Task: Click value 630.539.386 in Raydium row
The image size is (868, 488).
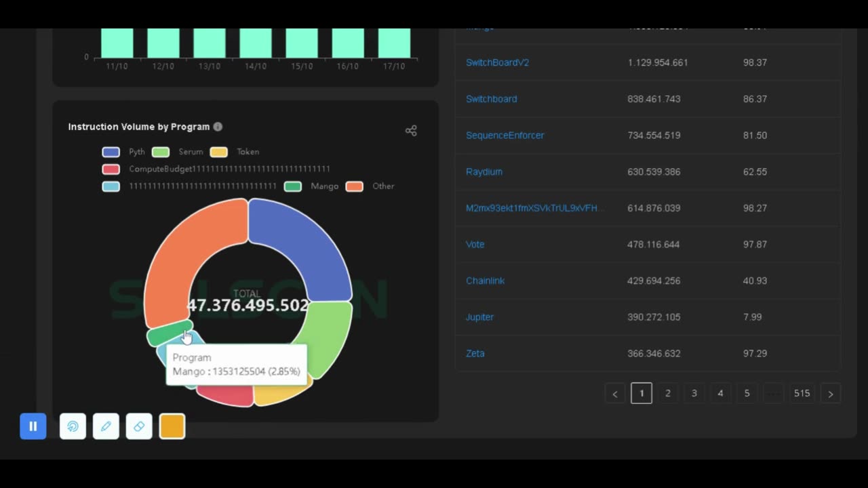Action: click(x=654, y=172)
